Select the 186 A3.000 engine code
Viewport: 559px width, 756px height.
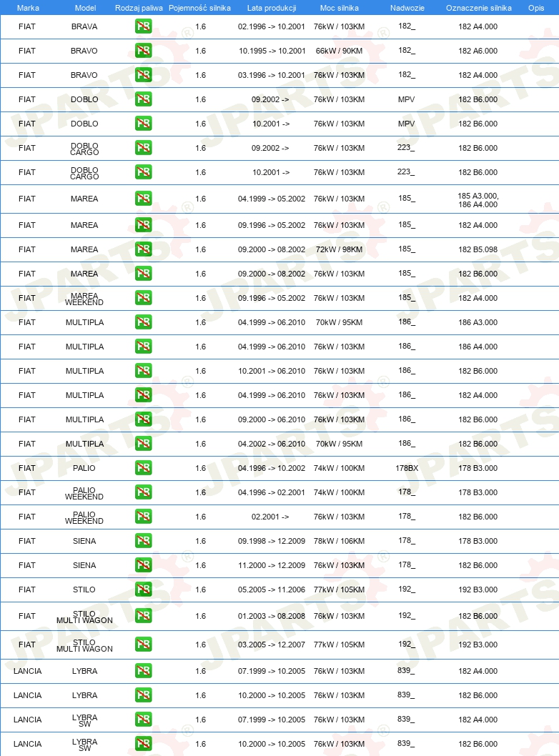(x=478, y=322)
